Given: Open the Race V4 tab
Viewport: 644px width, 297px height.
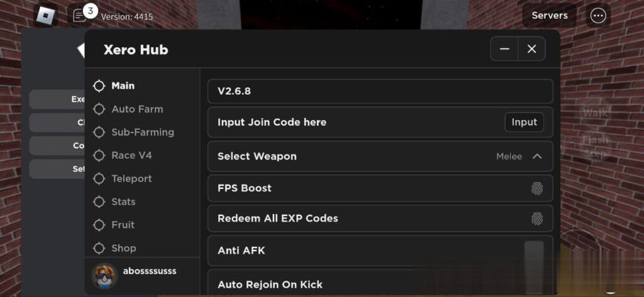Looking at the screenshot, I should click(x=131, y=156).
